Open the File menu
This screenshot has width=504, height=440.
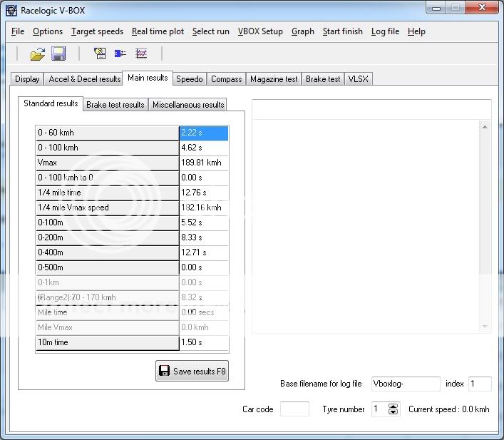click(x=18, y=31)
